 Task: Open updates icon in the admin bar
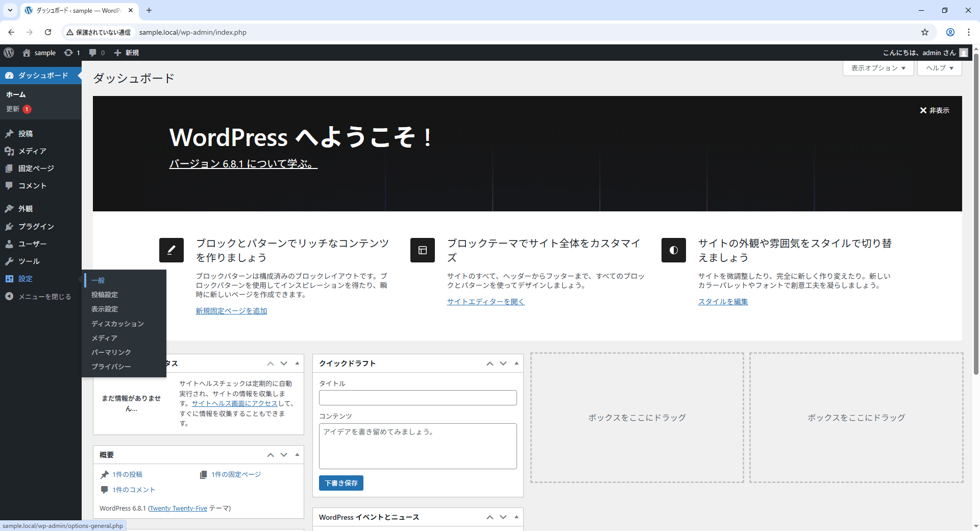click(x=68, y=53)
